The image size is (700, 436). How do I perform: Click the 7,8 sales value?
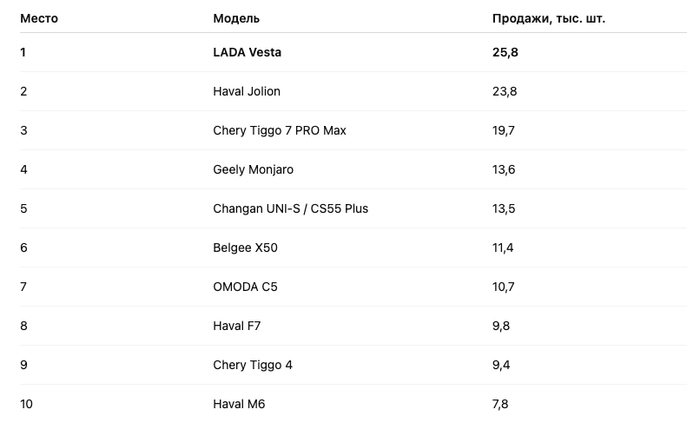(x=500, y=403)
